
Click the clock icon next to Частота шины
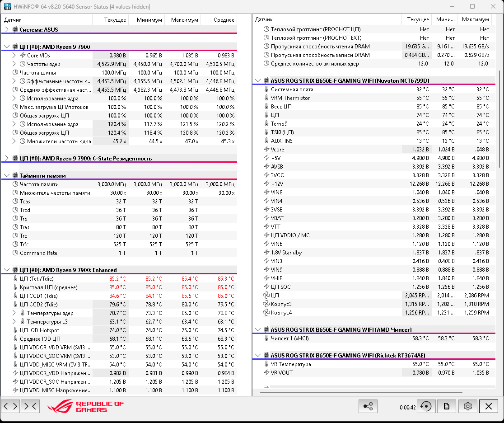(x=15, y=72)
